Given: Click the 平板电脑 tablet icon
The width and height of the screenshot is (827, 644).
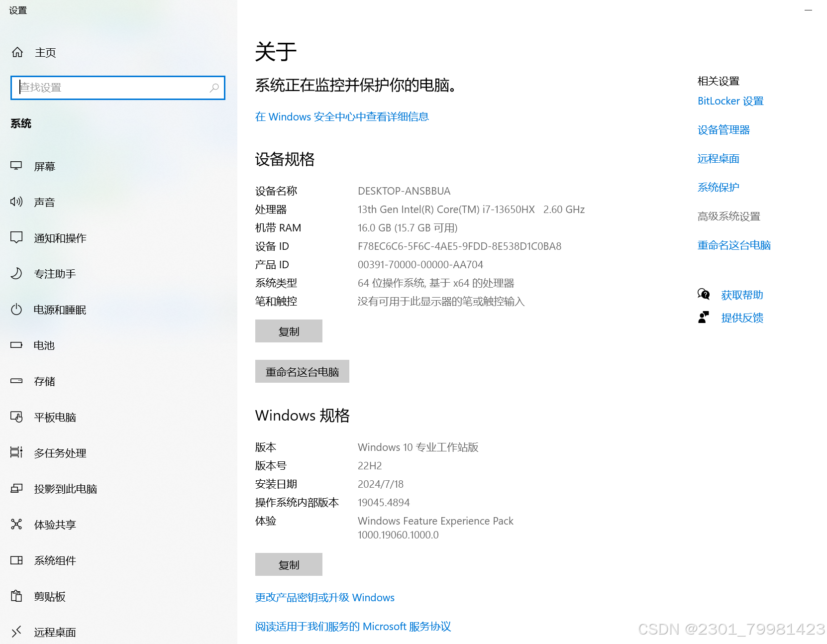Looking at the screenshot, I should coord(16,417).
